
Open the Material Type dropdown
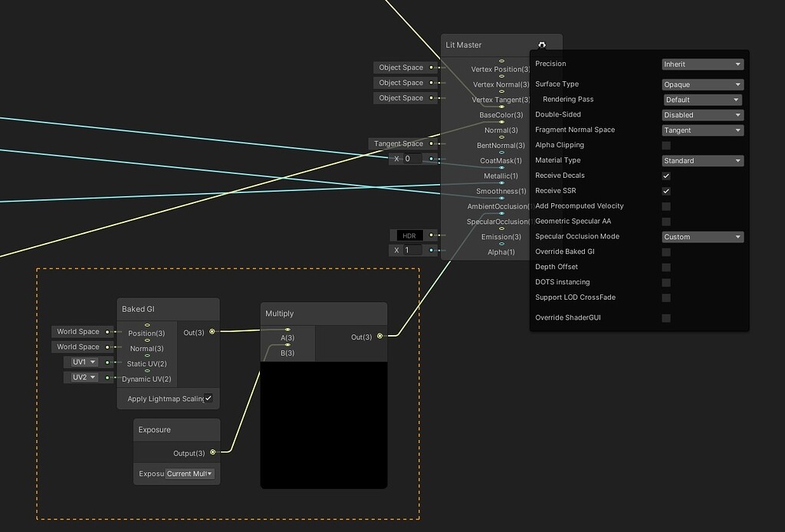tap(701, 160)
